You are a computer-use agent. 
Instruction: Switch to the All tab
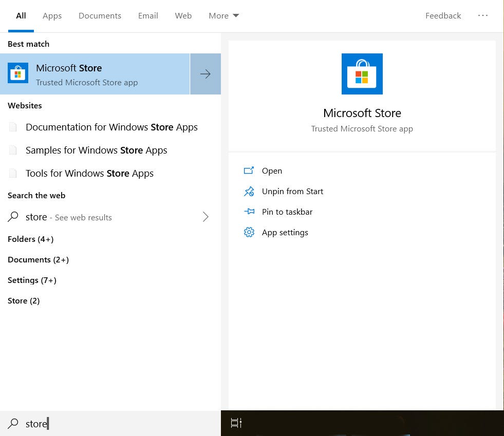(21, 16)
